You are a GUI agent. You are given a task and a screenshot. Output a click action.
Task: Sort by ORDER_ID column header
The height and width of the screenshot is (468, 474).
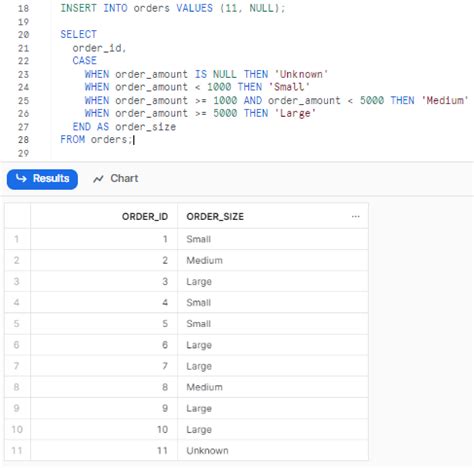pos(145,217)
